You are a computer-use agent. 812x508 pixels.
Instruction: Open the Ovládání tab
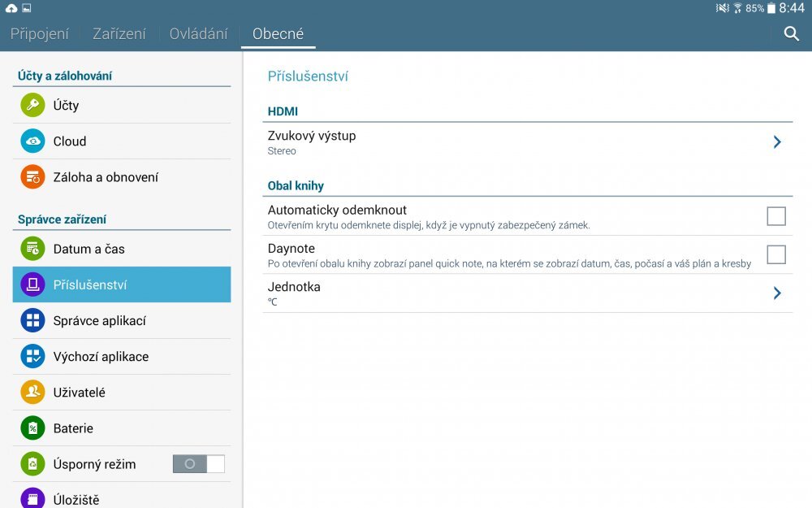[197, 33]
